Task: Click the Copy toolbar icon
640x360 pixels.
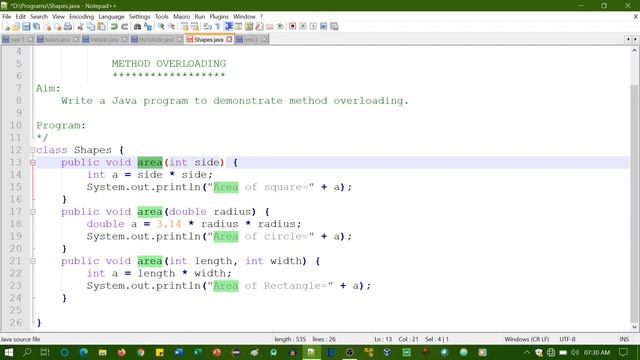Action: tap(91, 27)
